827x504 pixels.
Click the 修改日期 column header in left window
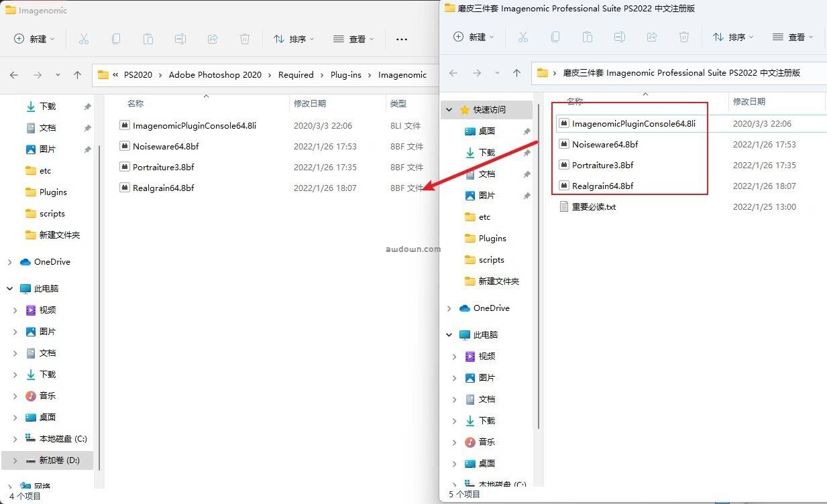pos(310,103)
